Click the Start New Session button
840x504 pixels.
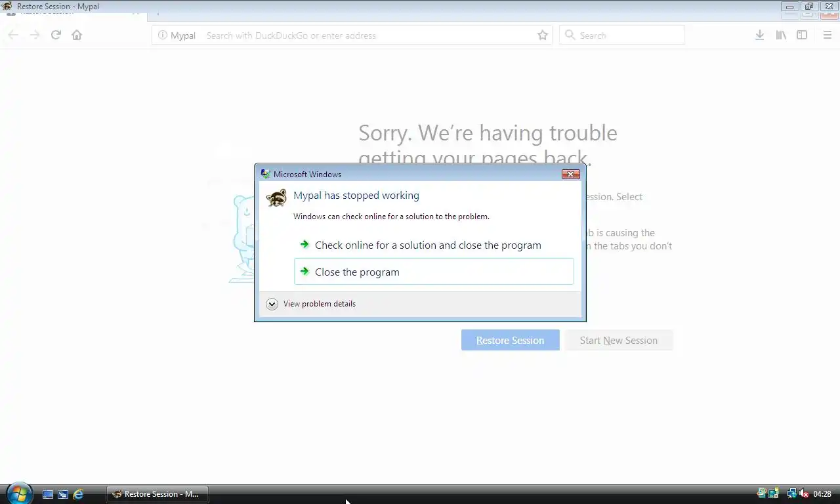pyautogui.click(x=618, y=340)
